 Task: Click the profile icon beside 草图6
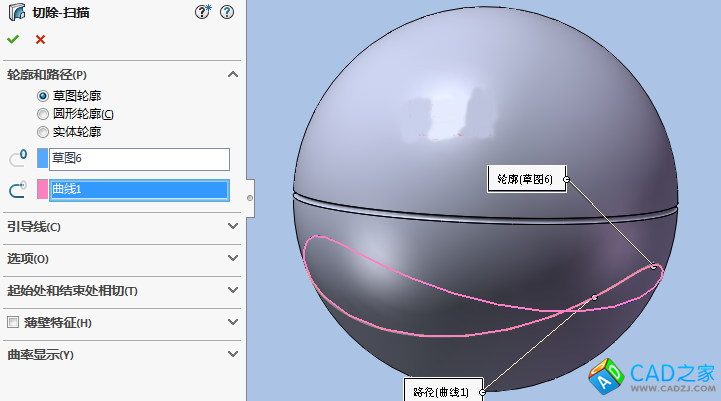pos(17,158)
